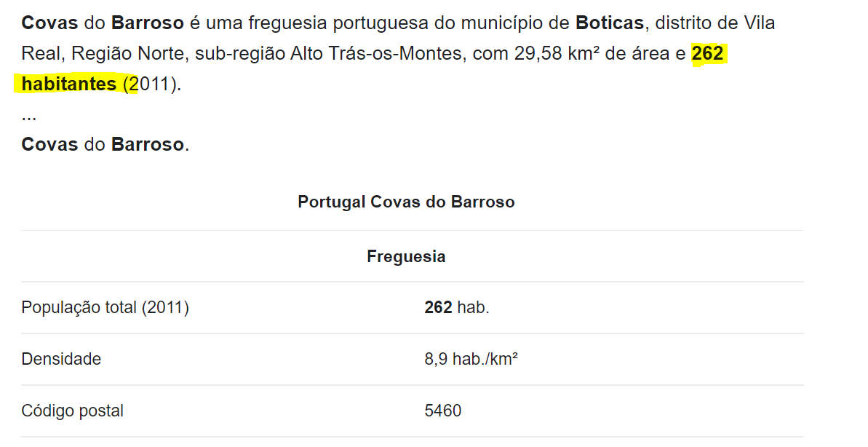Click the "Código postal" row label

pos(72,411)
